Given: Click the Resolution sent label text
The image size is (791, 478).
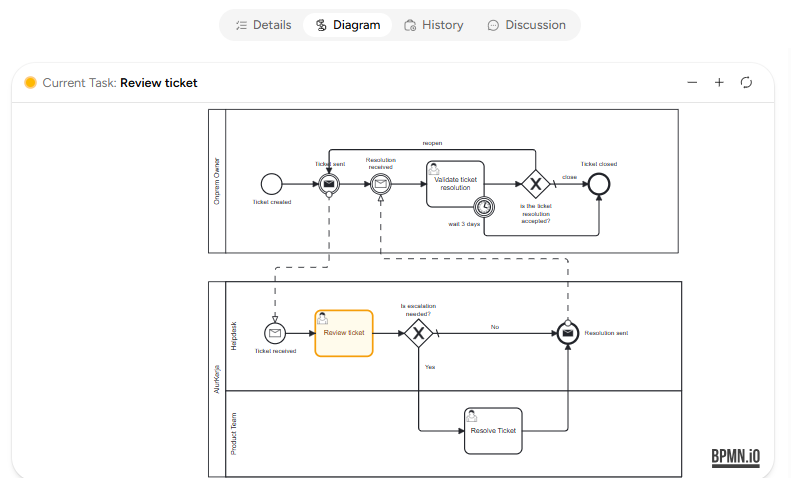Looking at the screenshot, I should pyautogui.click(x=606, y=333).
